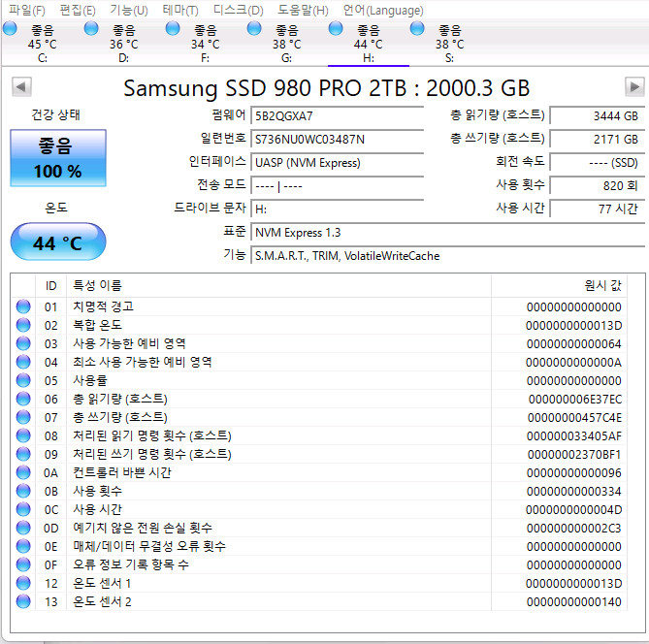Click the transfer mode field ---- | ----

tap(338, 186)
